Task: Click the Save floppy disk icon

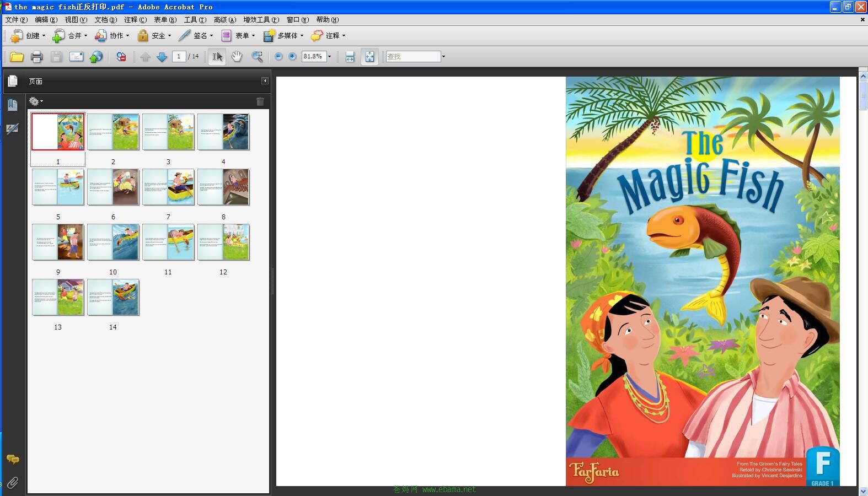Action: pos(56,57)
